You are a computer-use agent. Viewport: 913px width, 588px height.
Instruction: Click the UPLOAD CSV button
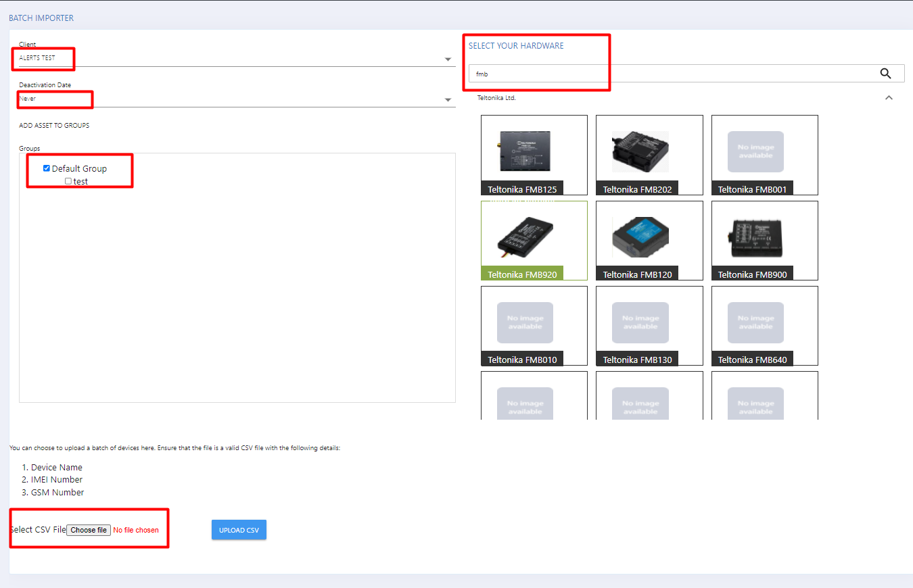coord(239,530)
